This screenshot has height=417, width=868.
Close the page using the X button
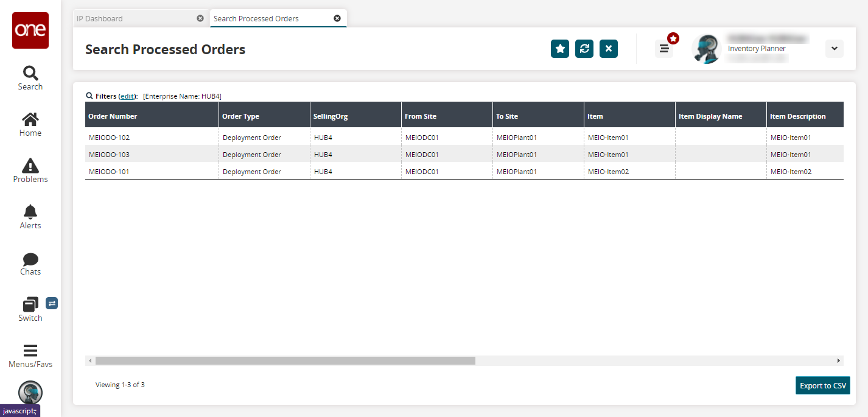pyautogui.click(x=609, y=49)
